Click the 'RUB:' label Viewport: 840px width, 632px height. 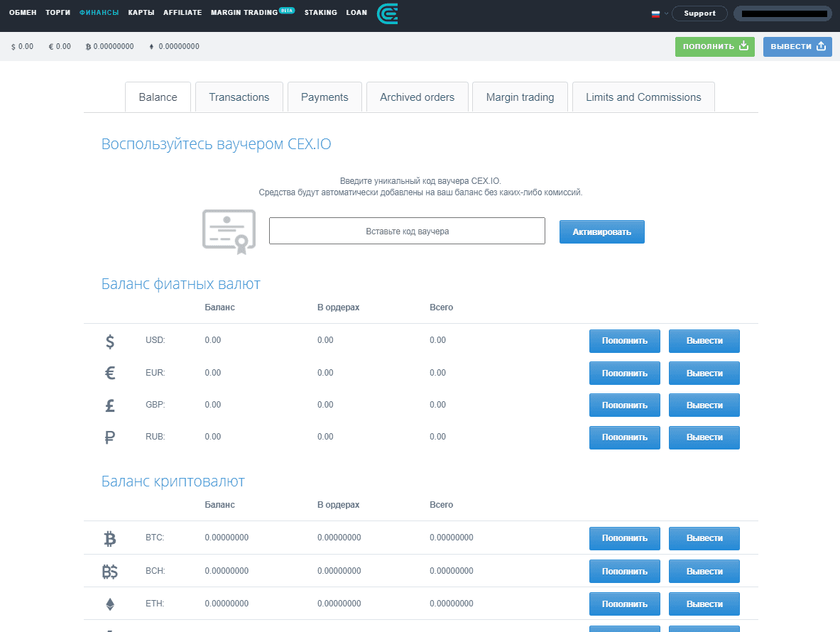156,437
